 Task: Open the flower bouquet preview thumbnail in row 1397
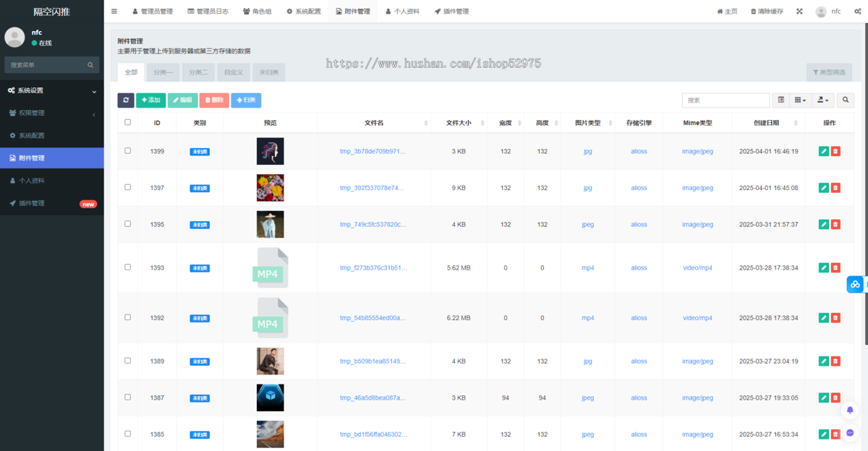tap(271, 188)
